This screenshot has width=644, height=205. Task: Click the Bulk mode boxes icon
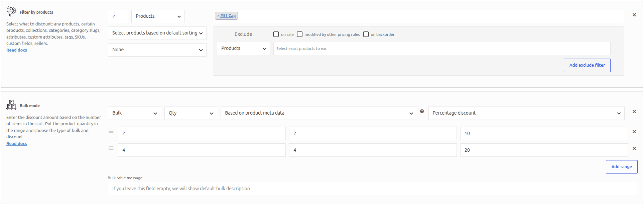coord(11,105)
